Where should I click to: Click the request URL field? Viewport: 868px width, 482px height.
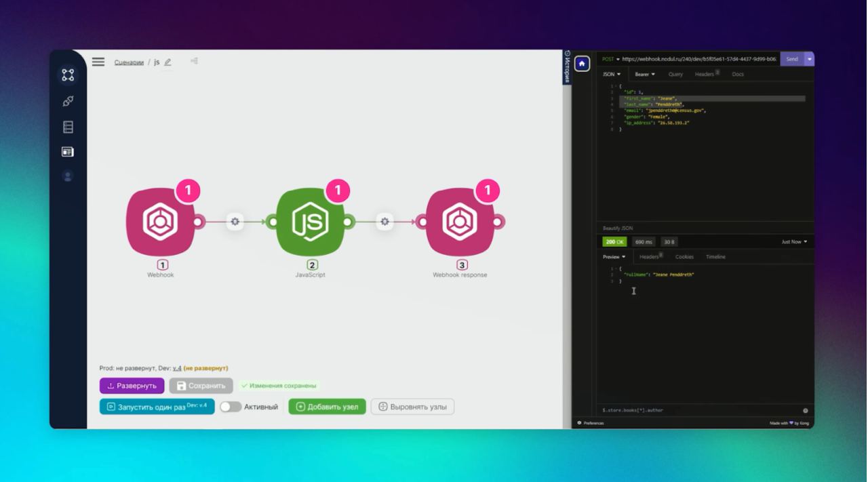click(700, 59)
